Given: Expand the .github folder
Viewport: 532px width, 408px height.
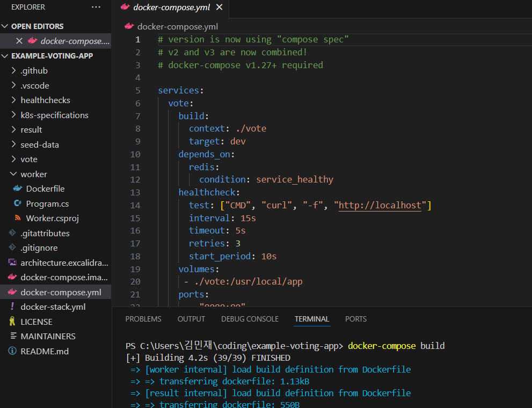Looking at the screenshot, I should (x=13, y=70).
